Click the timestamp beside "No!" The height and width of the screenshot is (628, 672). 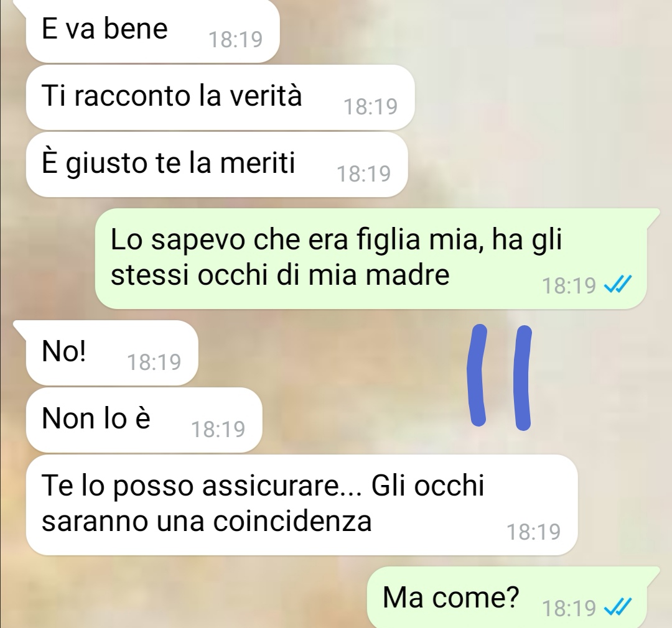[x=154, y=362]
